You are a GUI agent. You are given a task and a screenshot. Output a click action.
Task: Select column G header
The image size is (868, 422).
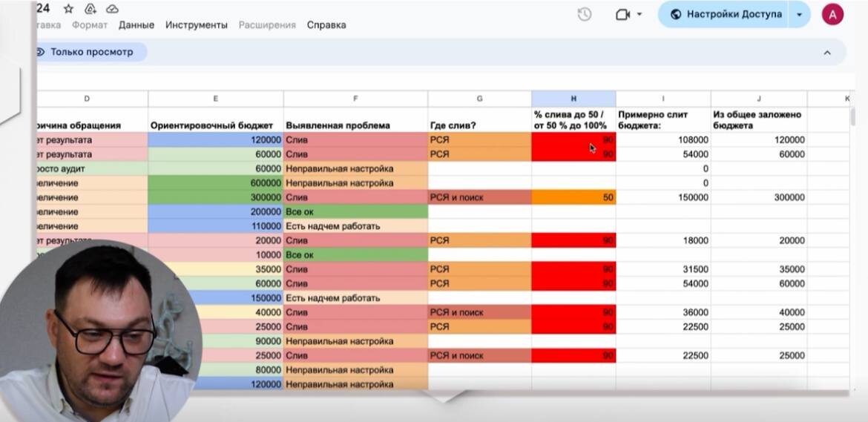point(479,99)
